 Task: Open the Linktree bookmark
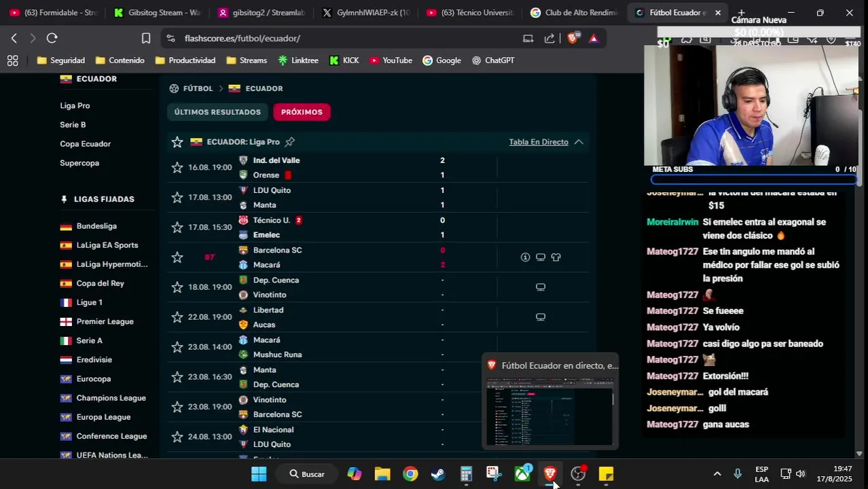[x=298, y=60]
